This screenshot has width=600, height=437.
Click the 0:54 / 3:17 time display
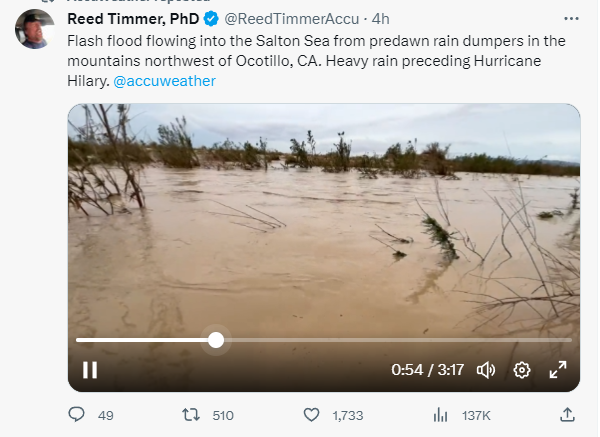[x=427, y=370]
